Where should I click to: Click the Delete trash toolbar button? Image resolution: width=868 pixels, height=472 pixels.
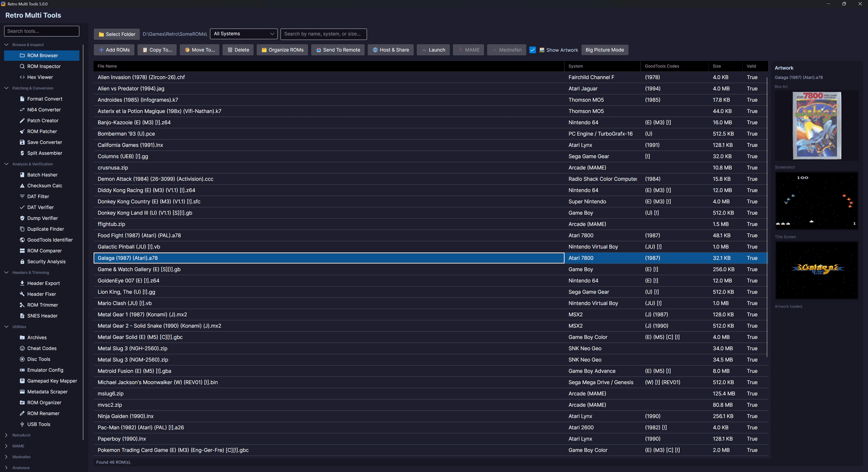[238, 50]
